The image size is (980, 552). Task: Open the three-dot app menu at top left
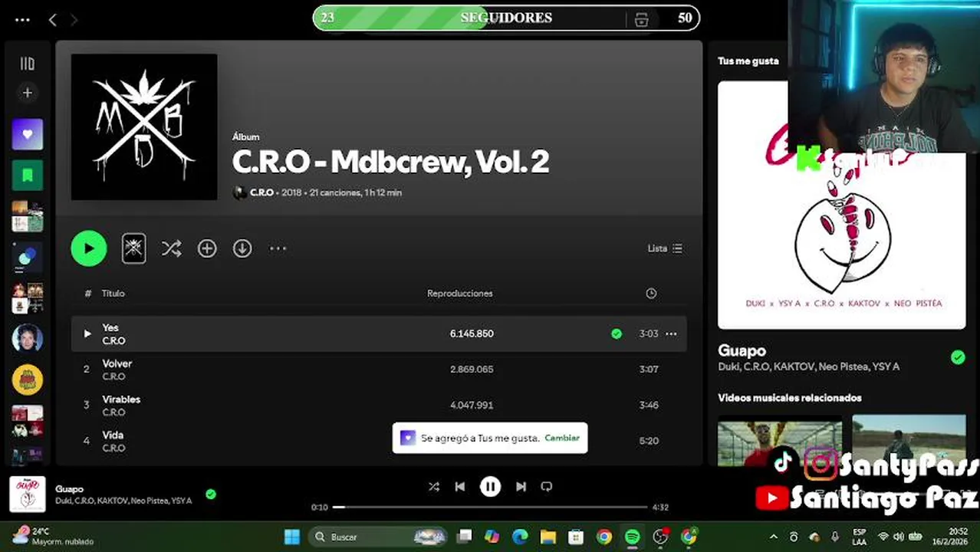point(22,20)
